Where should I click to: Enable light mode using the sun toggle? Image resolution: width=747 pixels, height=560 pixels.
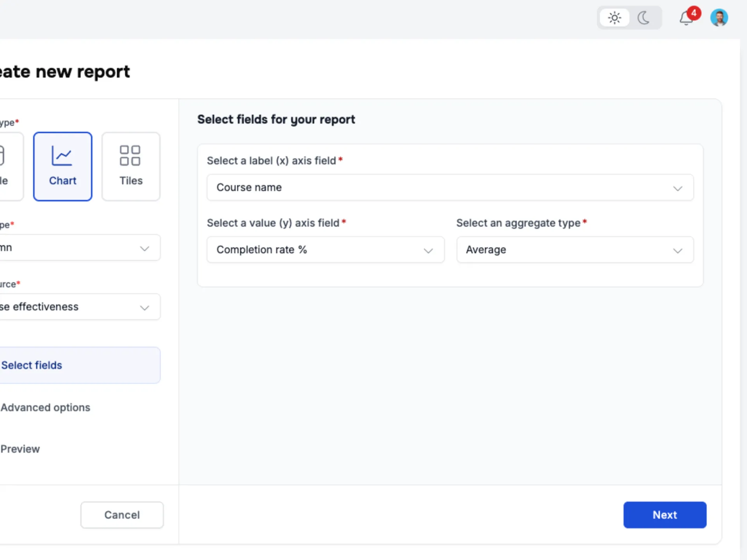(x=614, y=18)
